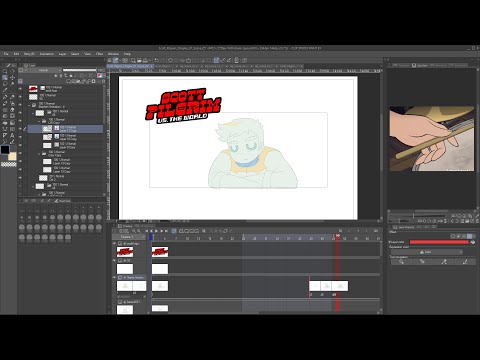Collapse the Color Data subfolder
The width and height of the screenshot is (480, 360).
[39, 154]
